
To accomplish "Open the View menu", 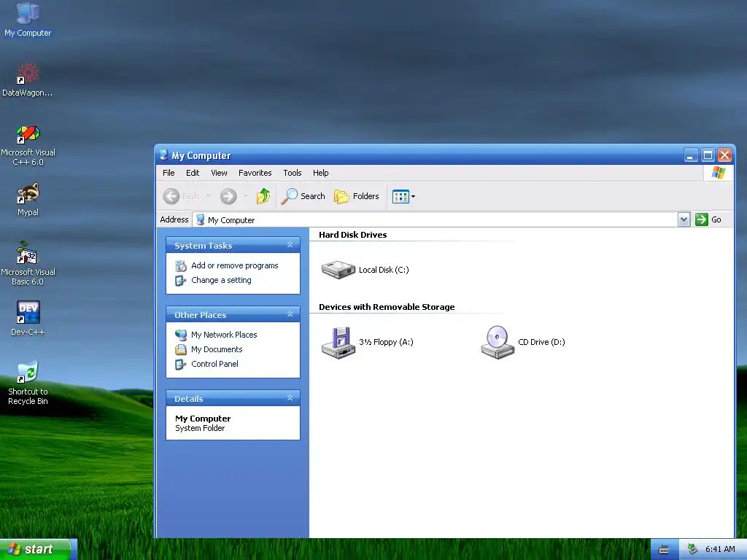I will pyautogui.click(x=219, y=173).
